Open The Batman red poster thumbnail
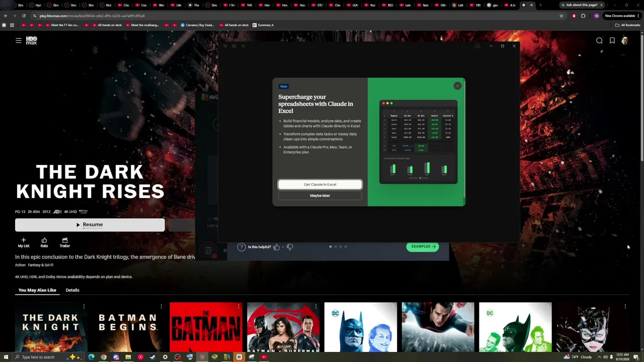 click(x=206, y=327)
